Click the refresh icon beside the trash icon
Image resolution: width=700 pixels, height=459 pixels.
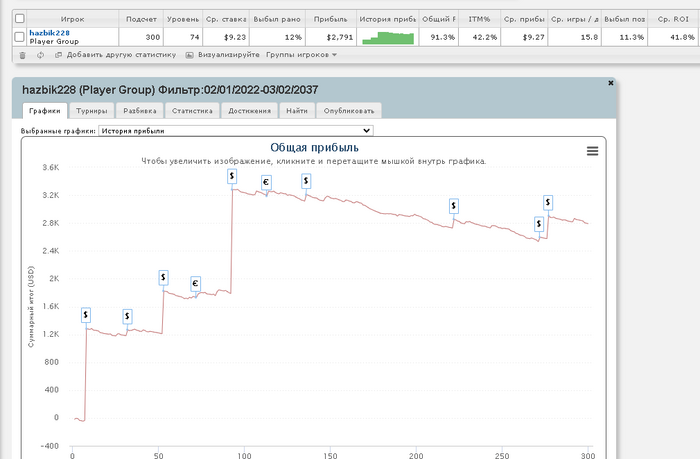pos(40,55)
